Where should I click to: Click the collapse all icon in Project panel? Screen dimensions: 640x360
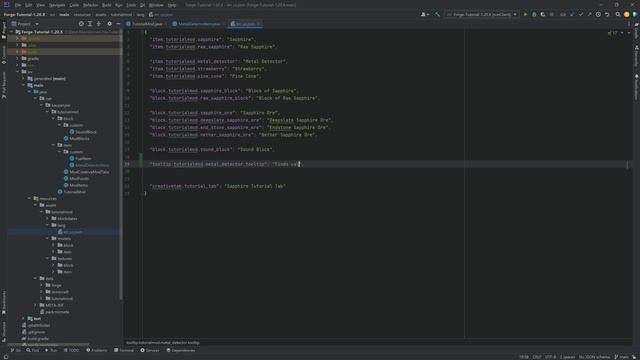click(x=98, y=24)
